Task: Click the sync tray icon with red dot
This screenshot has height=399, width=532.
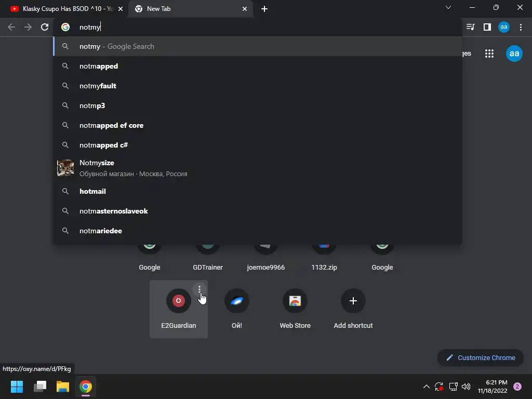Action: pos(438,387)
